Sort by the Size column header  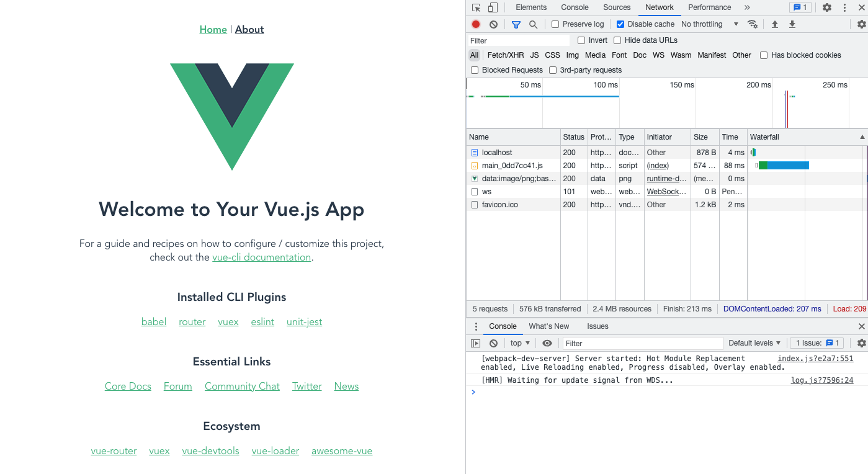click(704, 137)
